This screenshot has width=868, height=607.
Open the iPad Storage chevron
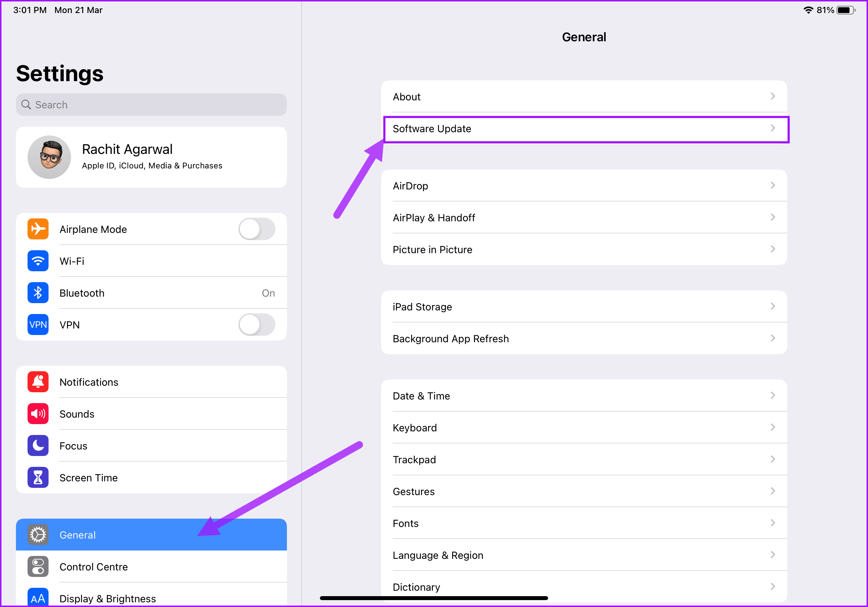773,306
